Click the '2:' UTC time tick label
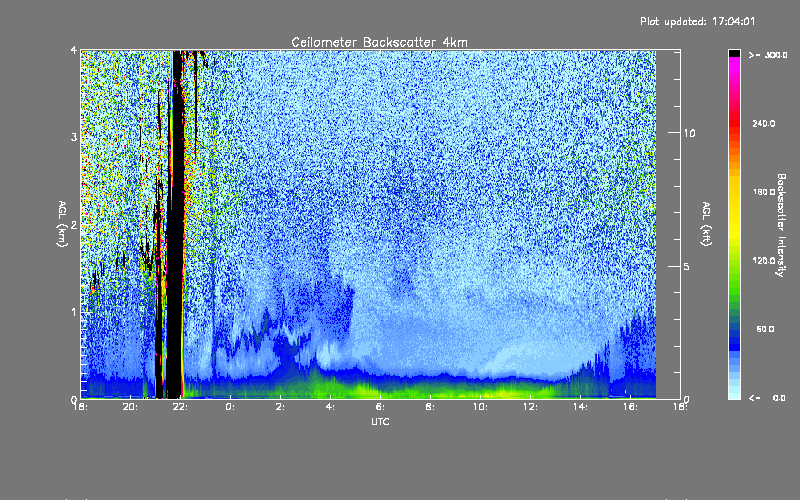This screenshot has height=500, width=800. [x=280, y=407]
